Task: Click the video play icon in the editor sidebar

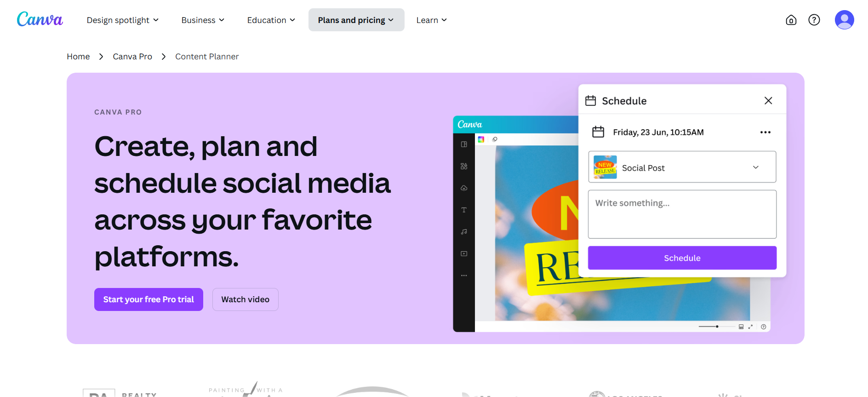Action: coord(464,253)
